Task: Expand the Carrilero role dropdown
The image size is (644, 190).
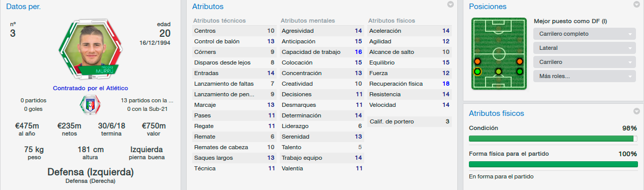Action: point(584,62)
